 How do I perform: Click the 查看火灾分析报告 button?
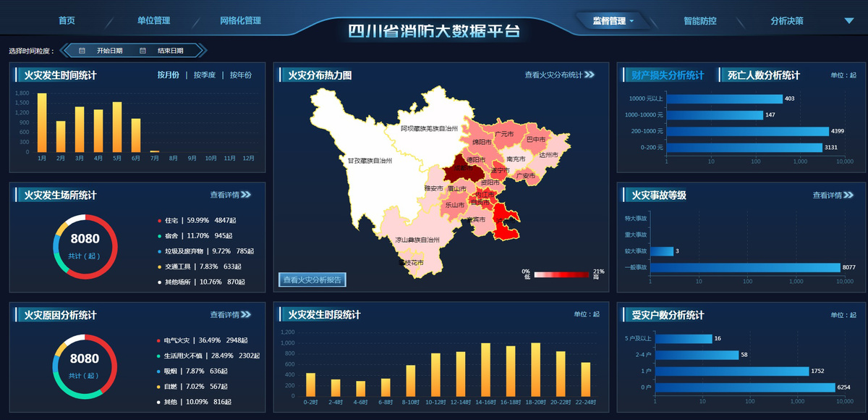click(x=312, y=280)
